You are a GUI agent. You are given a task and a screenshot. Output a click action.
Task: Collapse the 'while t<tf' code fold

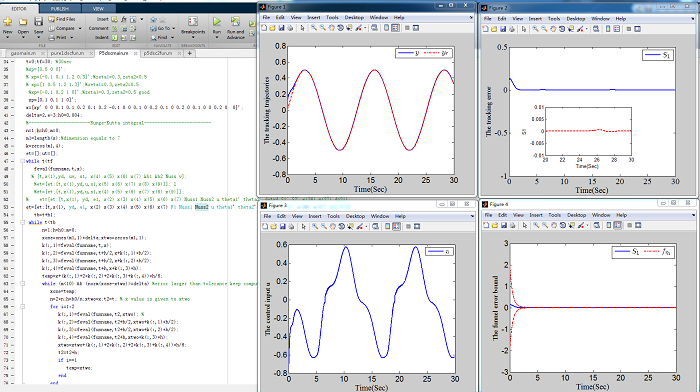point(22,161)
